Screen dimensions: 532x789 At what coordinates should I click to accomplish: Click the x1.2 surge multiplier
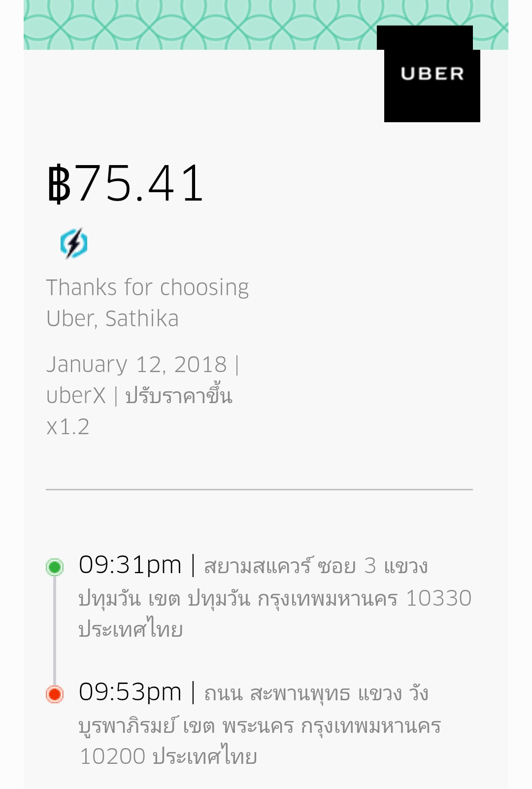pos(68,427)
